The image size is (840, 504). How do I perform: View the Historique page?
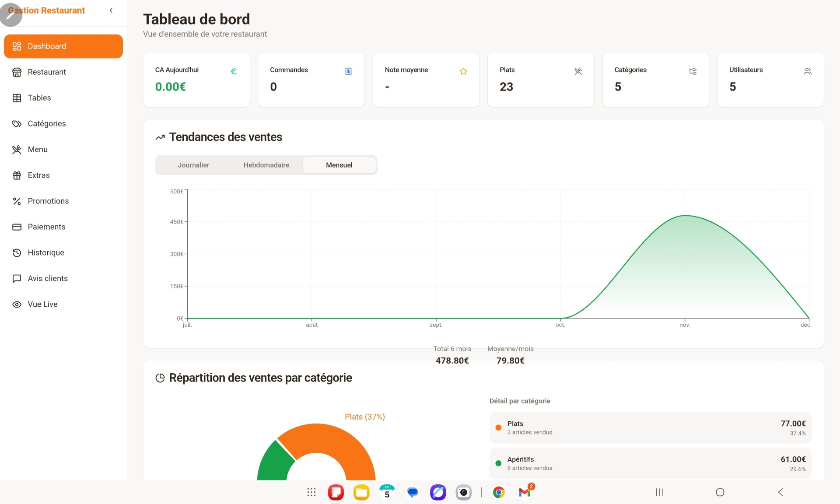[63, 253]
